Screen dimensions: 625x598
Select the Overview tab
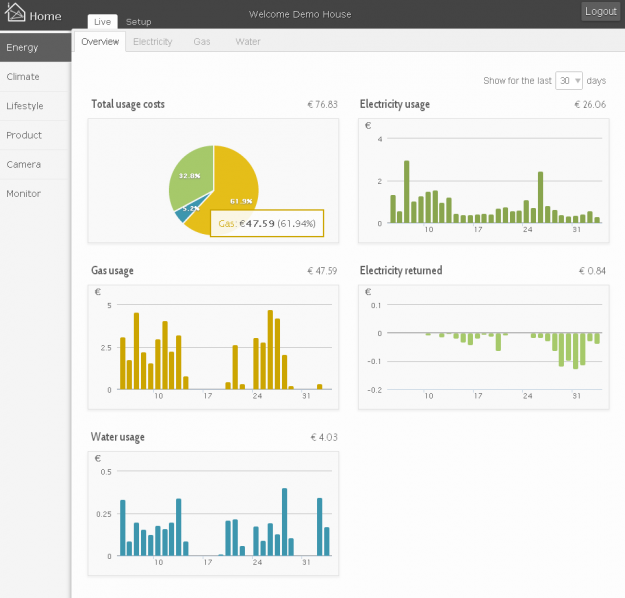[x=100, y=42]
